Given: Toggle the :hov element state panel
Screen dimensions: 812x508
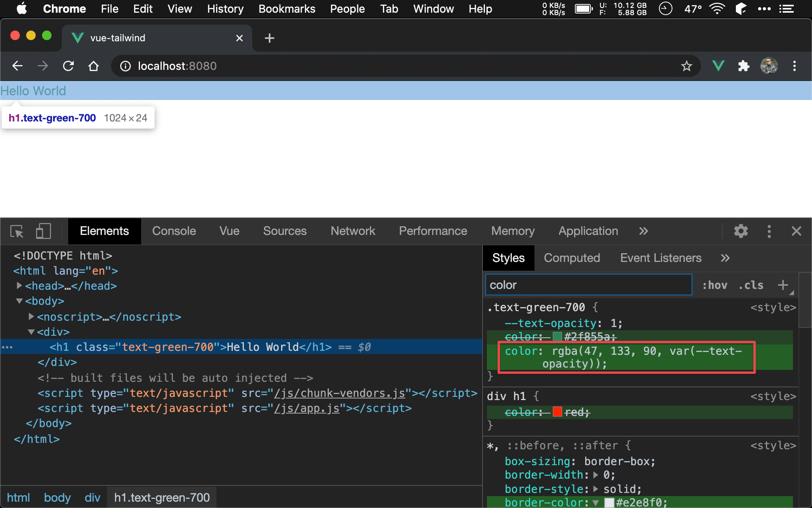Looking at the screenshot, I should pos(714,285).
